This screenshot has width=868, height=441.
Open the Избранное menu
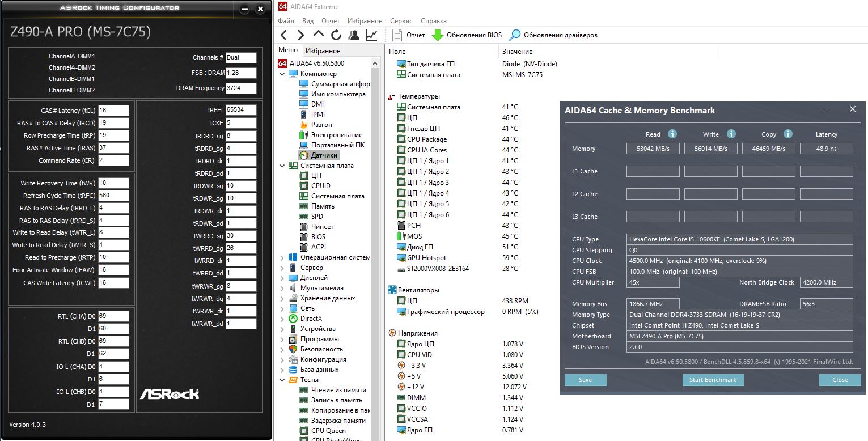(x=365, y=21)
